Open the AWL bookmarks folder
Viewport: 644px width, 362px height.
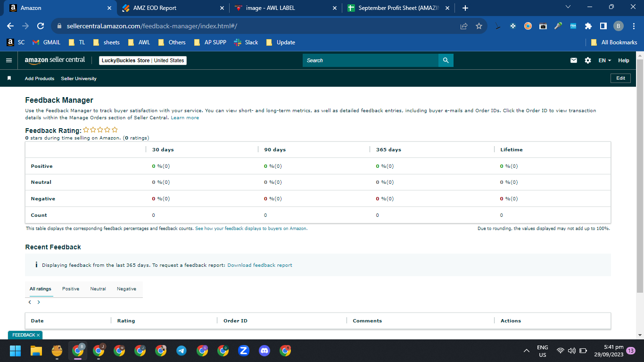click(x=139, y=42)
